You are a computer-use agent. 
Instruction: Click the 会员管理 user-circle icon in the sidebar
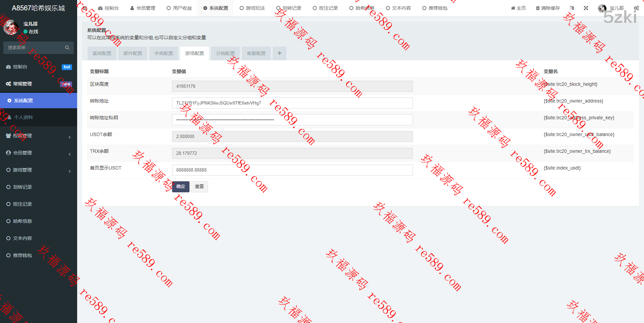8,153
